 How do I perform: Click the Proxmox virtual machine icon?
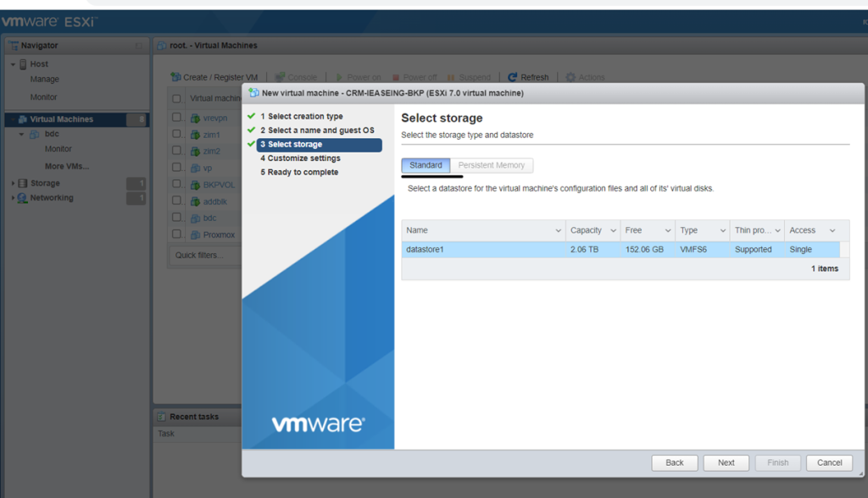click(x=195, y=235)
